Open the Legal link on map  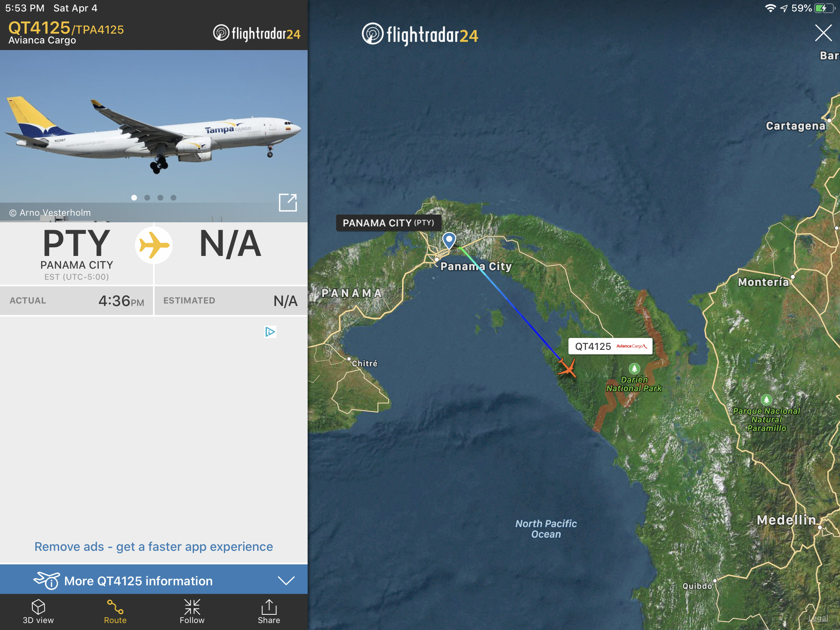(x=818, y=618)
